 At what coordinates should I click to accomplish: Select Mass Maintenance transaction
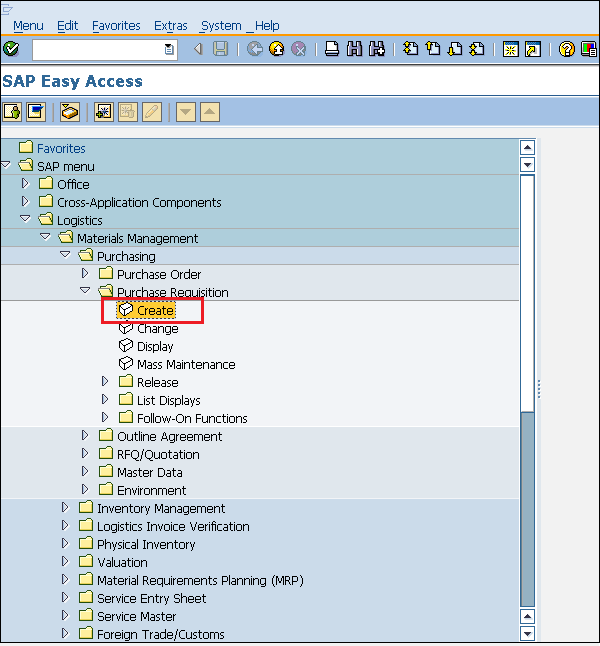(186, 365)
